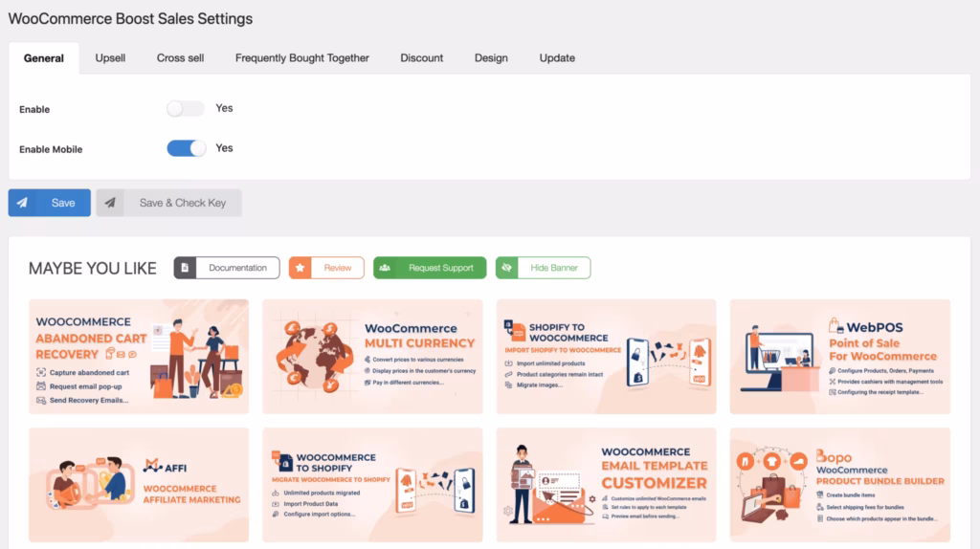Open the Abandoned Cart Recovery banner
980x549 pixels.
(x=139, y=357)
